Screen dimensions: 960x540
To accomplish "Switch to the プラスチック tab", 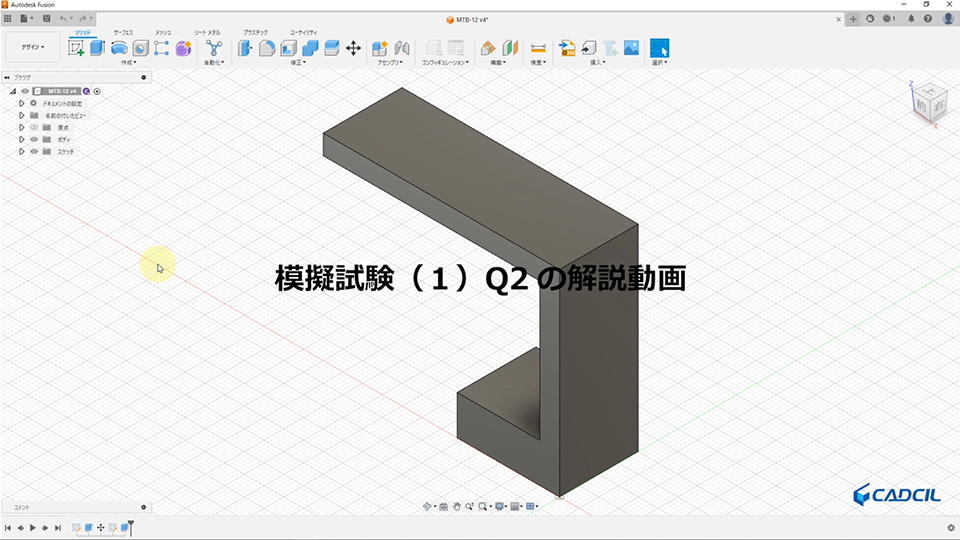I will [x=255, y=32].
